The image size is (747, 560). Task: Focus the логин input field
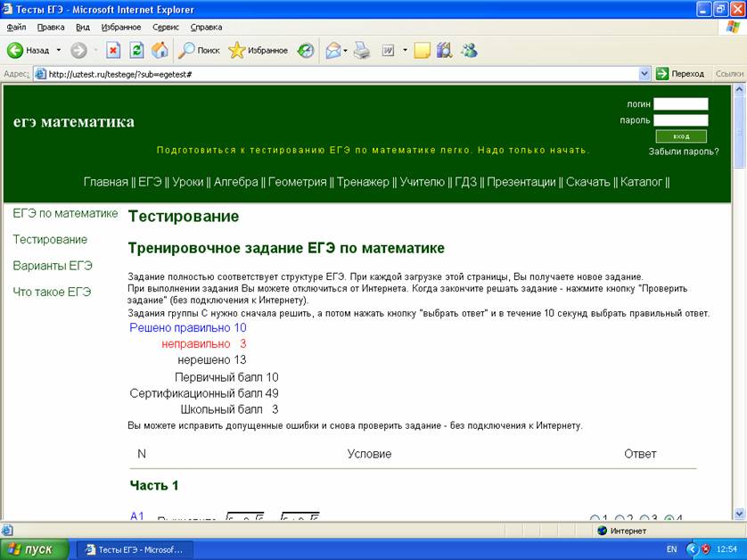click(680, 104)
